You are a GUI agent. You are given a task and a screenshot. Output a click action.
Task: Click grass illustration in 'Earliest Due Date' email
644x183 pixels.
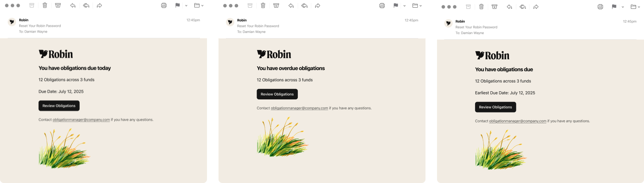click(x=501, y=149)
